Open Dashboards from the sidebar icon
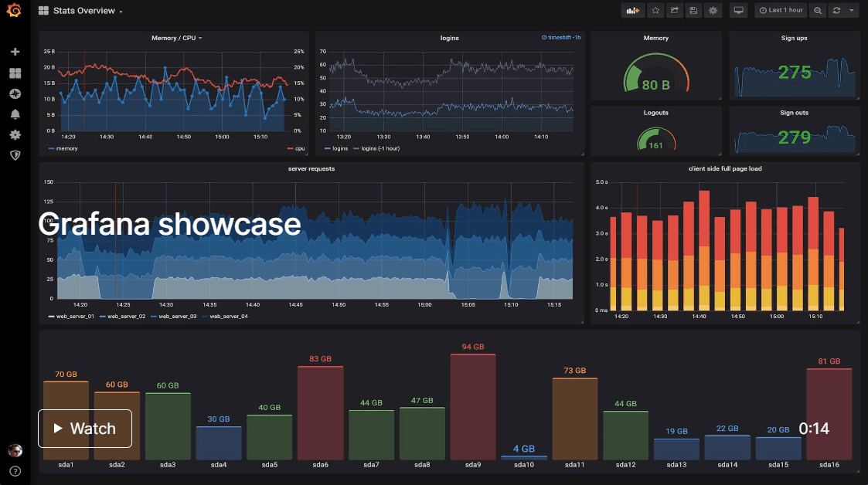 [15, 73]
